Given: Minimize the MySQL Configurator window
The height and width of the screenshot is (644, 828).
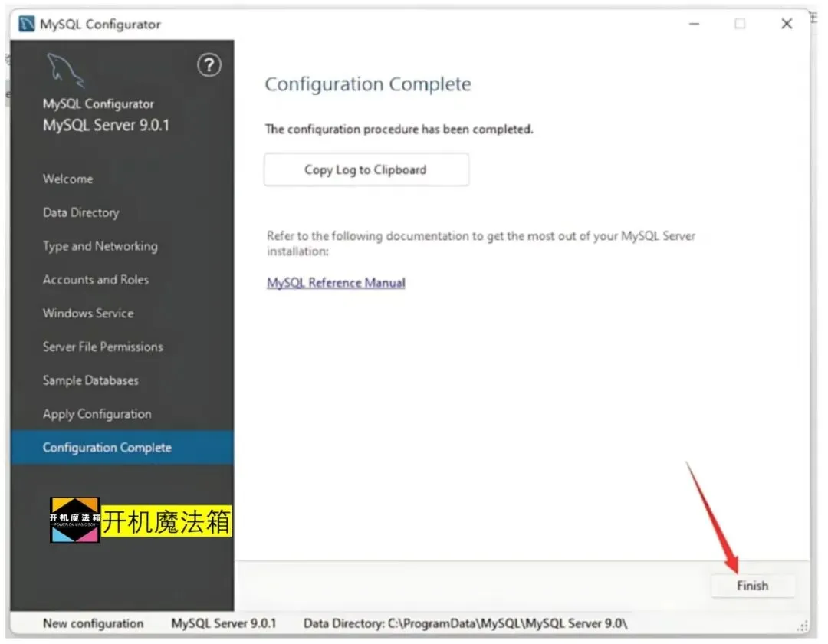Looking at the screenshot, I should click(695, 24).
